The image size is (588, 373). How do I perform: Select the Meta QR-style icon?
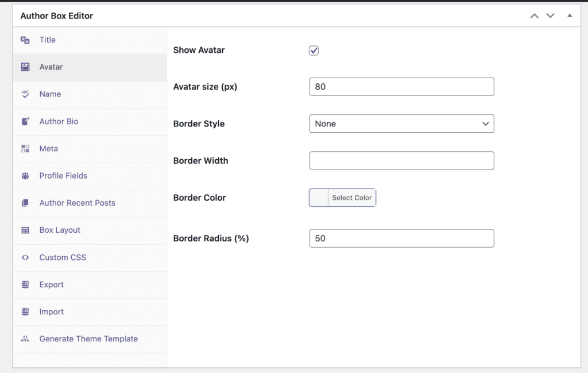pos(25,148)
